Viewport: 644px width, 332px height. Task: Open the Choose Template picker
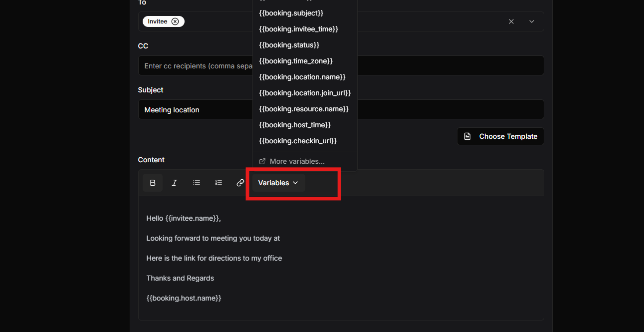tap(500, 136)
